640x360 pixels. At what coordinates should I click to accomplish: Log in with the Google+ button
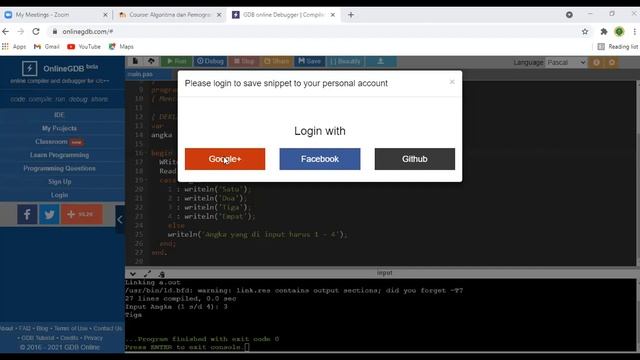(225, 159)
